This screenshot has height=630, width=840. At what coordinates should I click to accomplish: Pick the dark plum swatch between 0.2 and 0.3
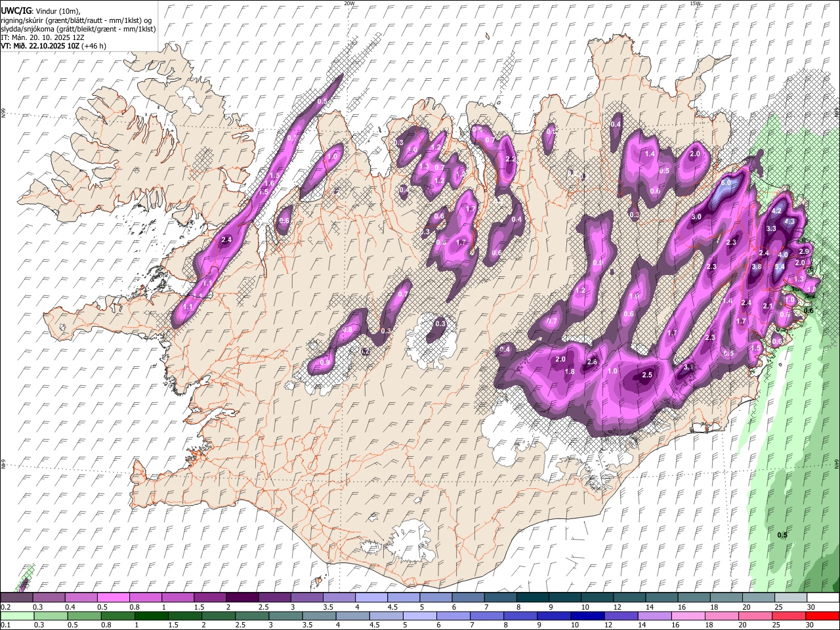click(17, 598)
